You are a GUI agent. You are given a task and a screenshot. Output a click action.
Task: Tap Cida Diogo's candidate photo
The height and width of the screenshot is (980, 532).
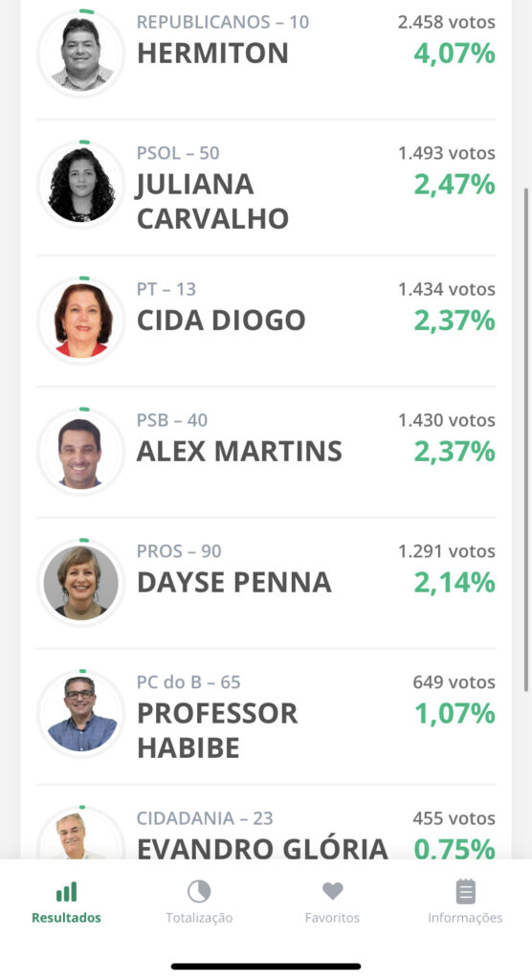82,322
